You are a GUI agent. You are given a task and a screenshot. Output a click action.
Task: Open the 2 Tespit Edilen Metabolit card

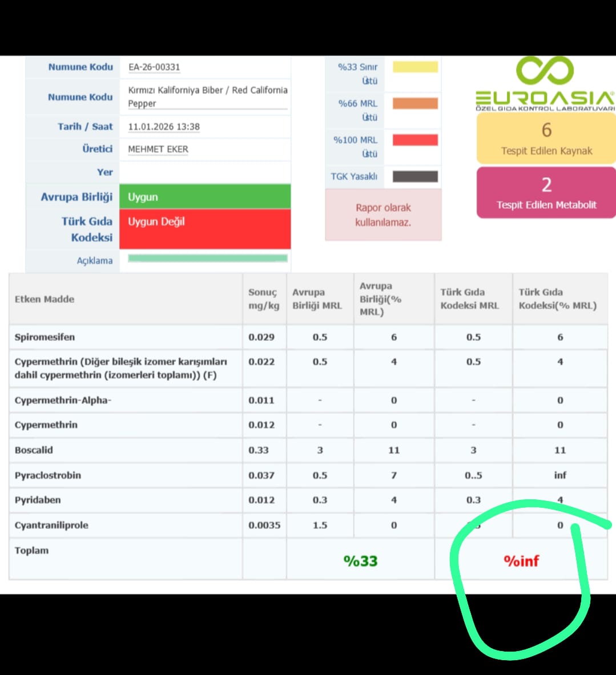pyautogui.click(x=546, y=193)
